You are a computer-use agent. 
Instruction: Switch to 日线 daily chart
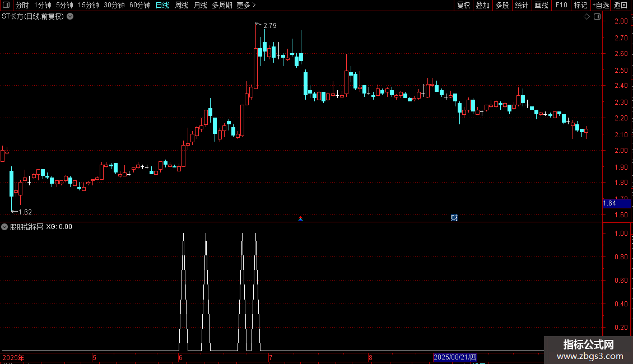click(x=162, y=5)
